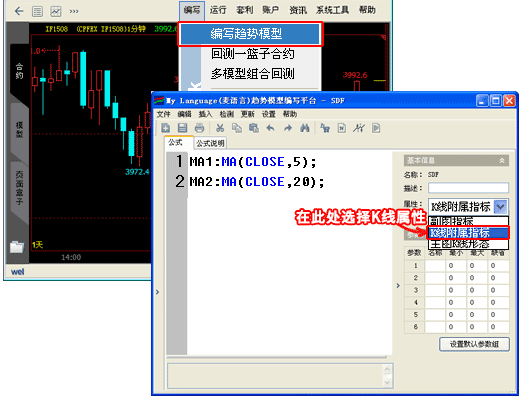Open find with the binoculars icon

tap(304, 128)
